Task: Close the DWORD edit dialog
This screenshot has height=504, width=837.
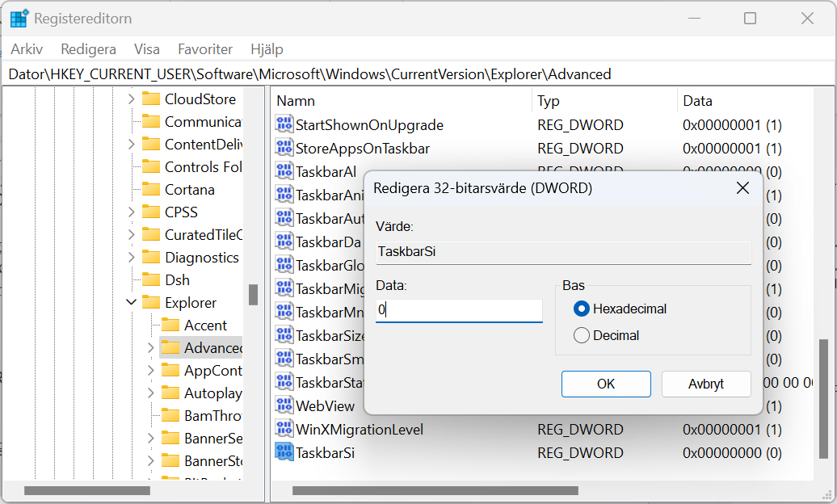Action: (x=743, y=188)
